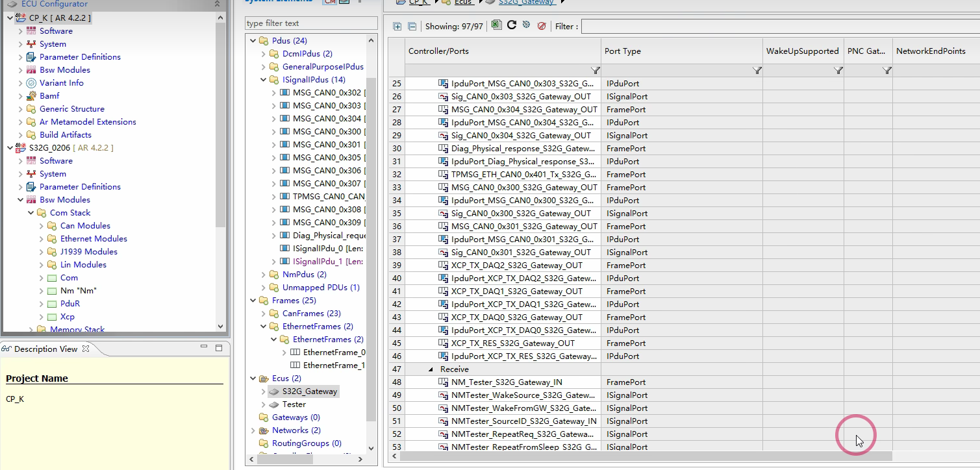This screenshot has width=980, height=470.
Task: Open filter for Port Type column
Action: (x=757, y=70)
